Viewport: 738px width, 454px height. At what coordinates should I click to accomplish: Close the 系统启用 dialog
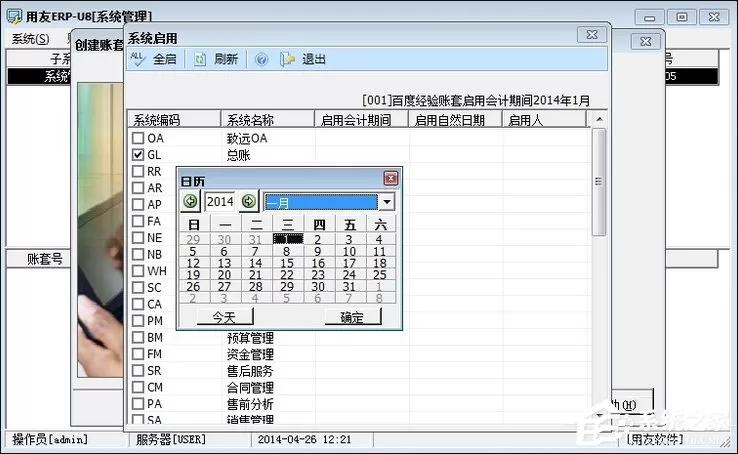[592, 35]
